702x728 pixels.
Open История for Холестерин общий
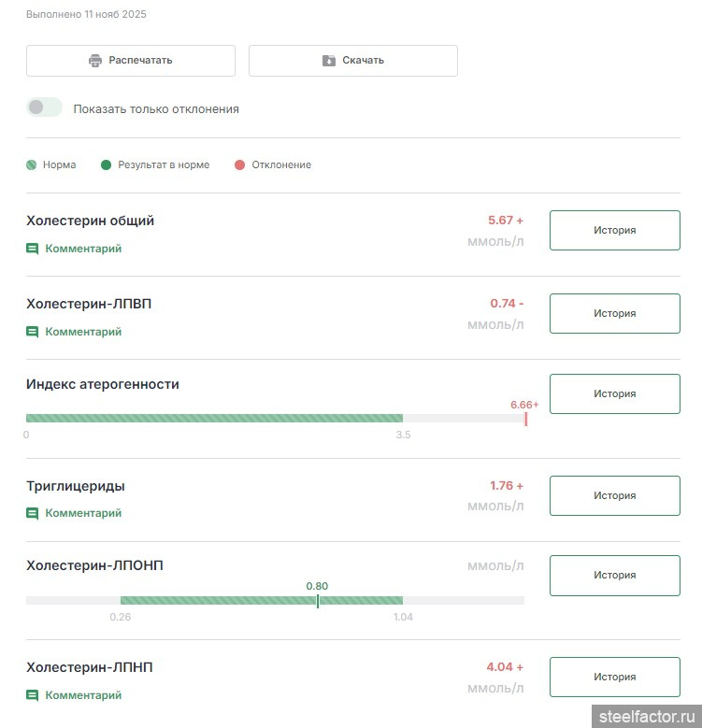(x=614, y=231)
